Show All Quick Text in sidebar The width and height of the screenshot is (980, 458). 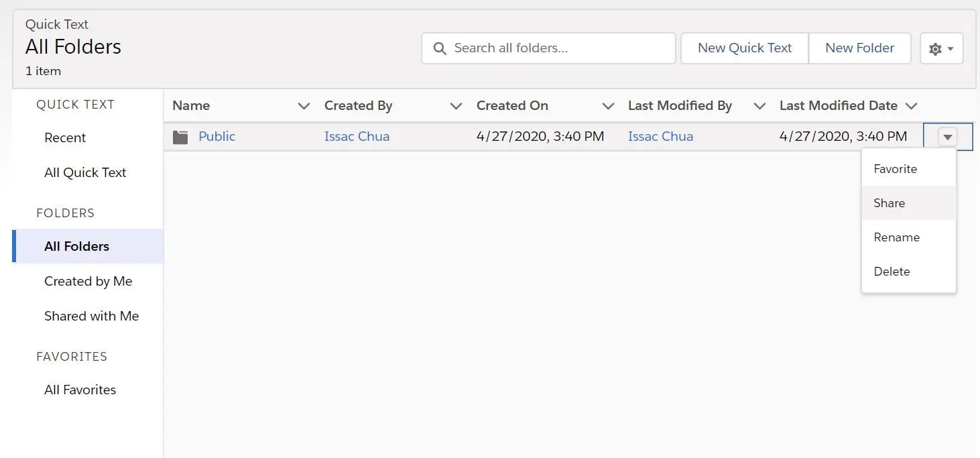(x=85, y=172)
